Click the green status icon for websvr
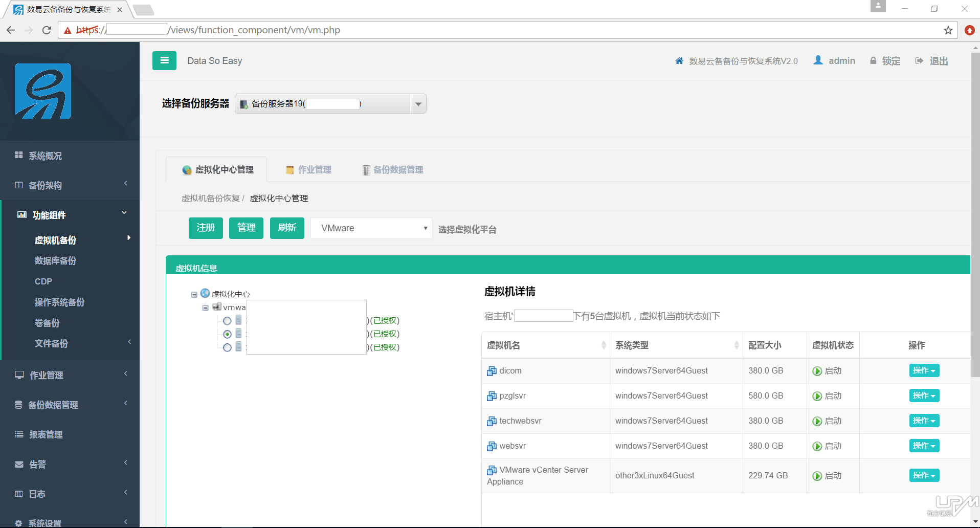This screenshot has height=528, width=980. (x=817, y=446)
